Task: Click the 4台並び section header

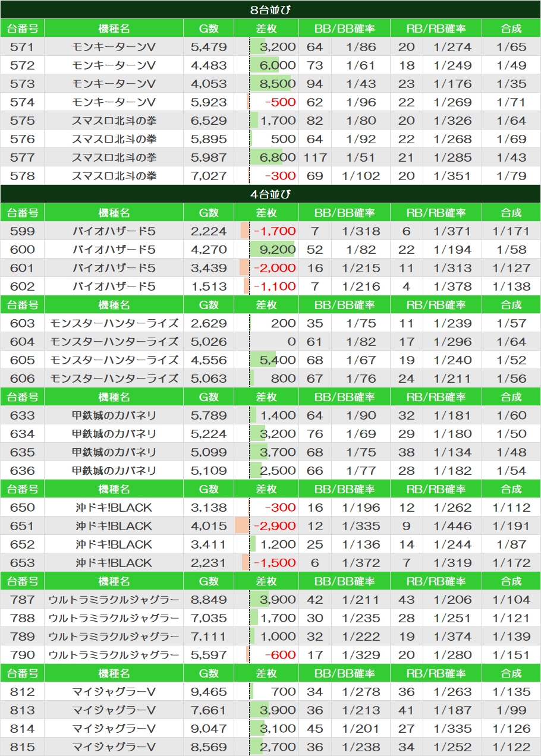Action: click(x=270, y=194)
